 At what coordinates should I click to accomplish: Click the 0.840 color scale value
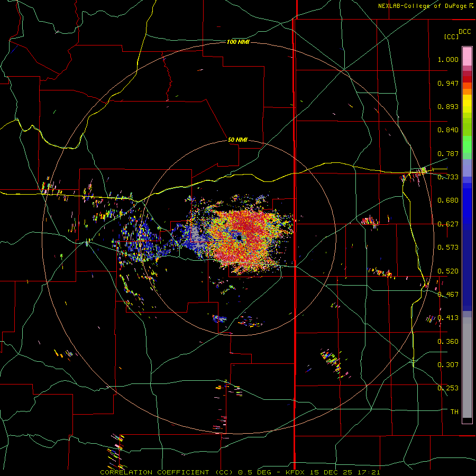point(448,130)
